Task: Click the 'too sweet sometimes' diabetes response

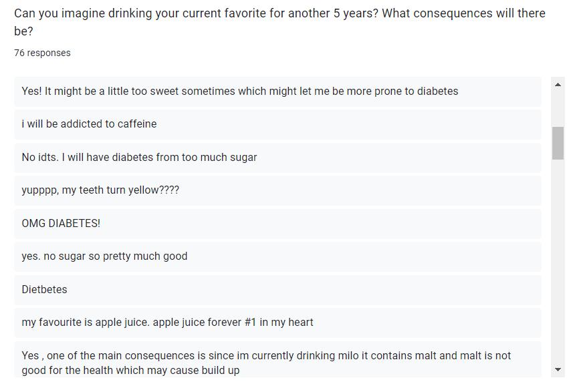Action: (277, 91)
